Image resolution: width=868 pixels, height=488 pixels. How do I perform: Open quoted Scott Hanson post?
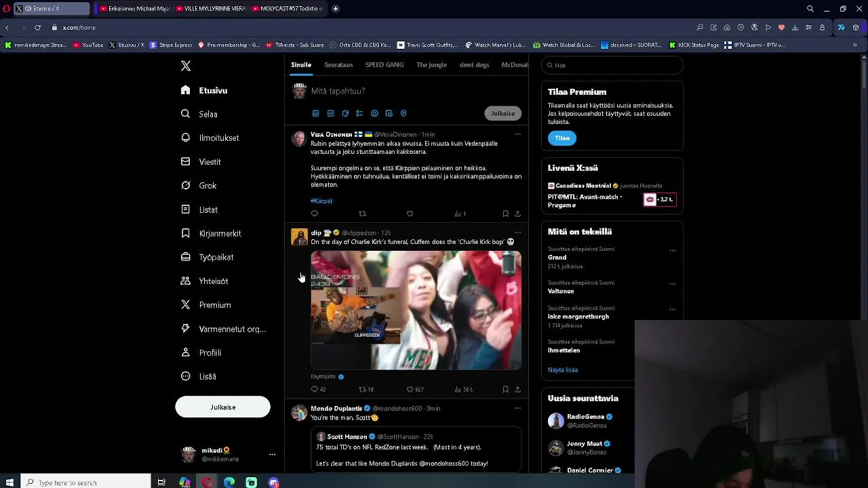[x=416, y=449]
